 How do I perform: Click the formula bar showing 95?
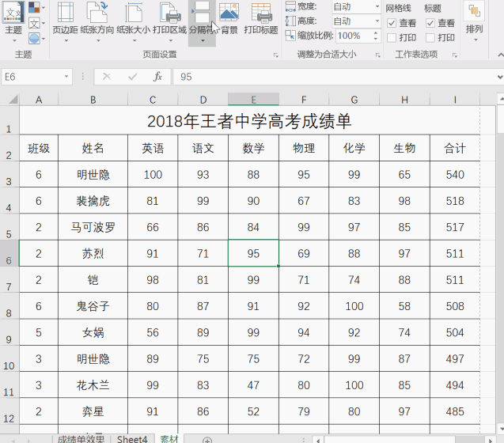pyautogui.click(x=334, y=77)
